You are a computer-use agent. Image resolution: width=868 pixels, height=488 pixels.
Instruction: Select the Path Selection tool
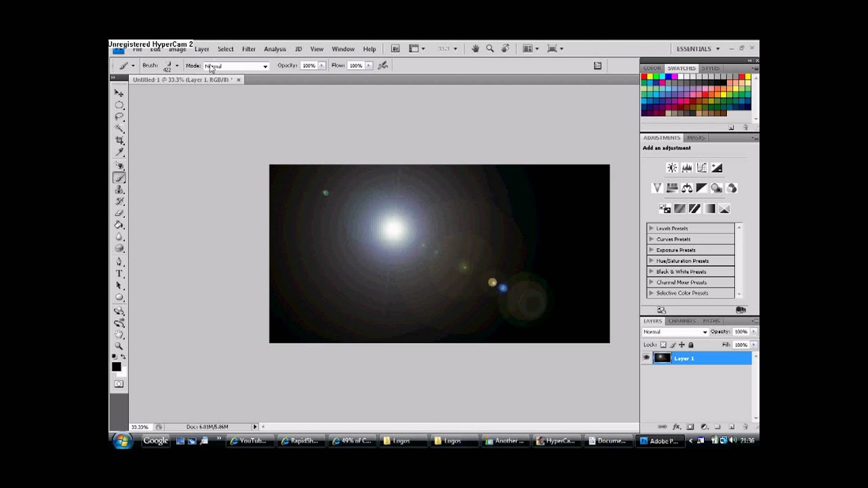pyautogui.click(x=119, y=285)
